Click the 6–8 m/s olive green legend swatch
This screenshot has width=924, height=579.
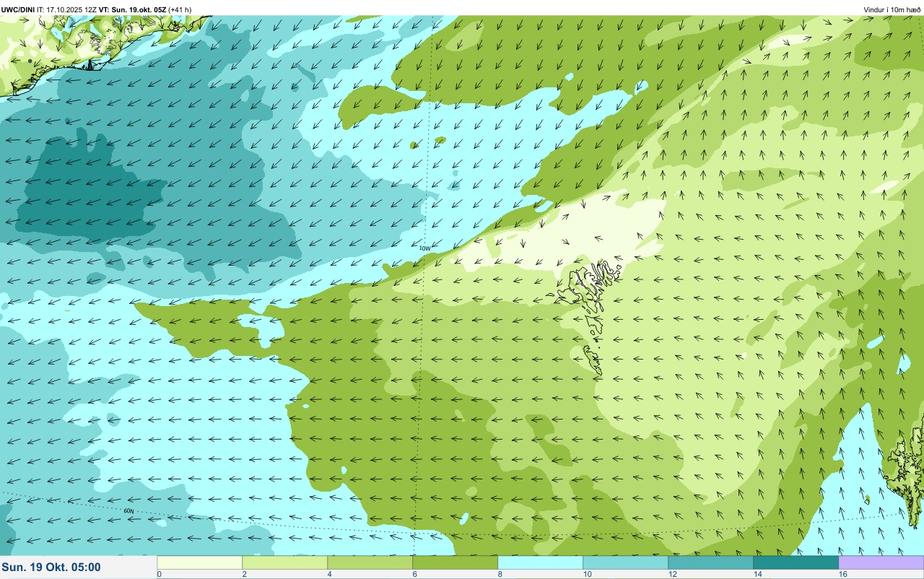tap(456, 562)
